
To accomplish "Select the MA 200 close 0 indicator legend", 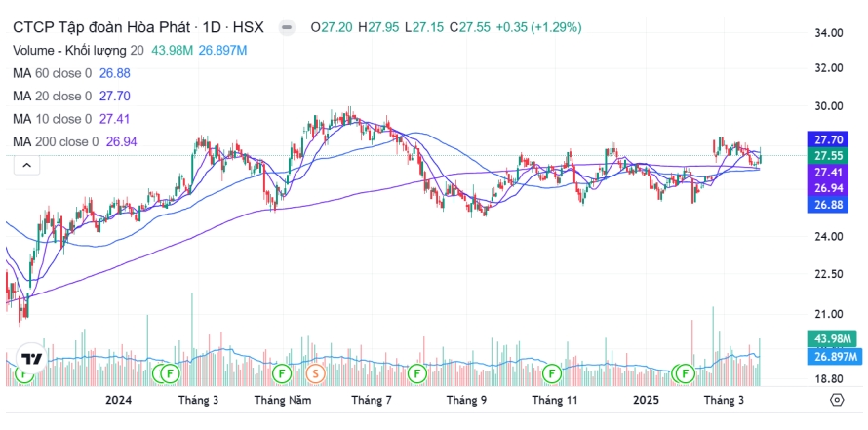I will pyautogui.click(x=56, y=142).
